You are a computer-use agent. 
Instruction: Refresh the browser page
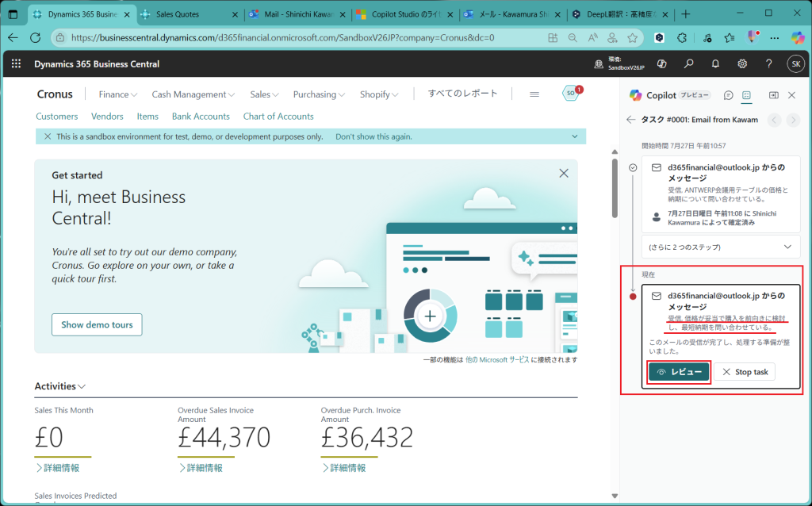(x=35, y=37)
